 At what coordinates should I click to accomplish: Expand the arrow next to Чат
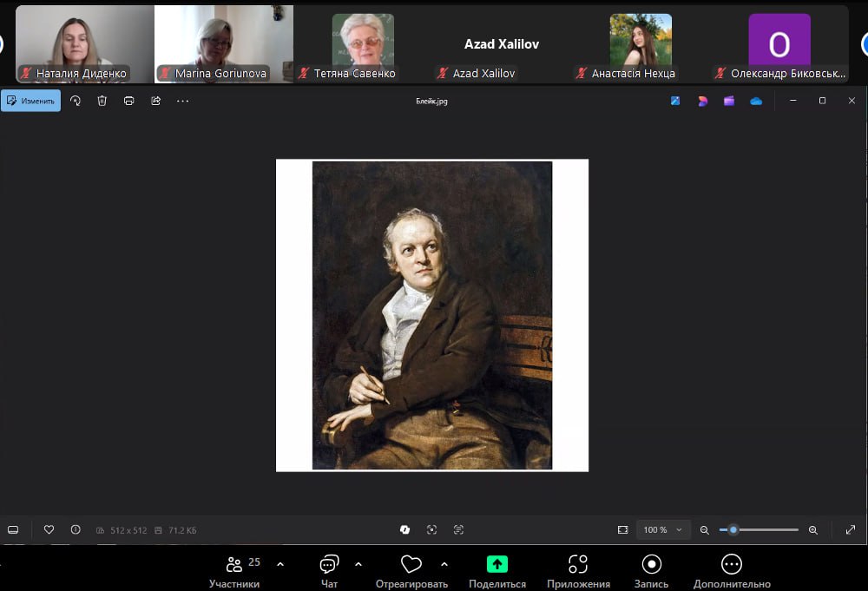358,564
